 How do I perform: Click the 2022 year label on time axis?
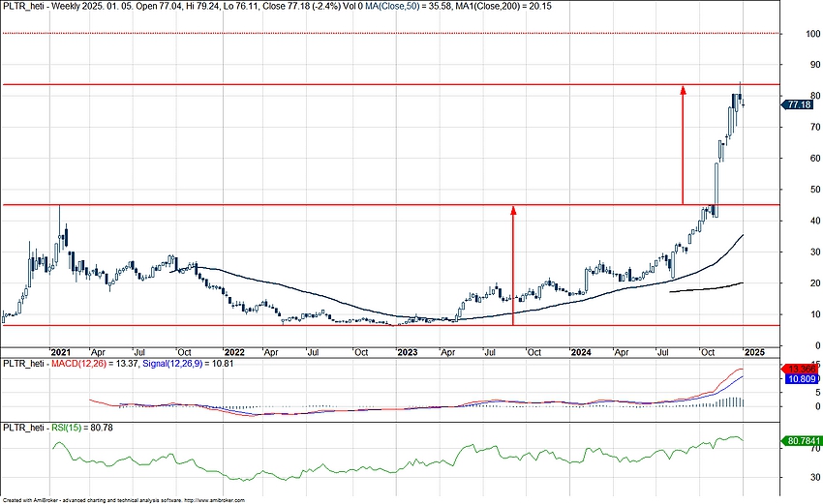233,352
